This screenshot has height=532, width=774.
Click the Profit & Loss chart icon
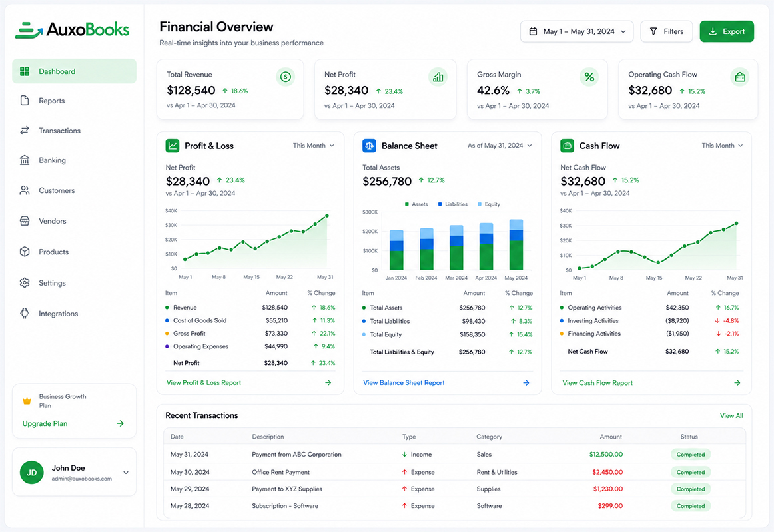(x=173, y=146)
